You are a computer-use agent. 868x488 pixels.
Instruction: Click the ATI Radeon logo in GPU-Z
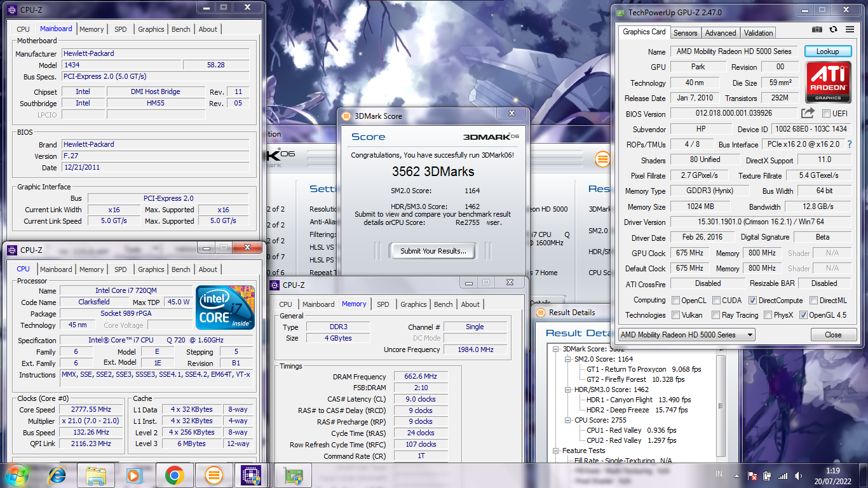pos(829,82)
